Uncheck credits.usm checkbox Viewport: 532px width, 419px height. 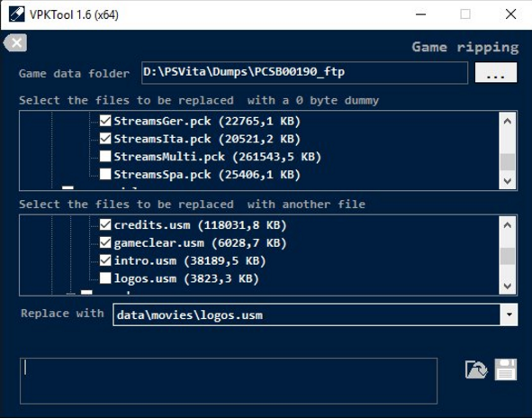click(105, 224)
